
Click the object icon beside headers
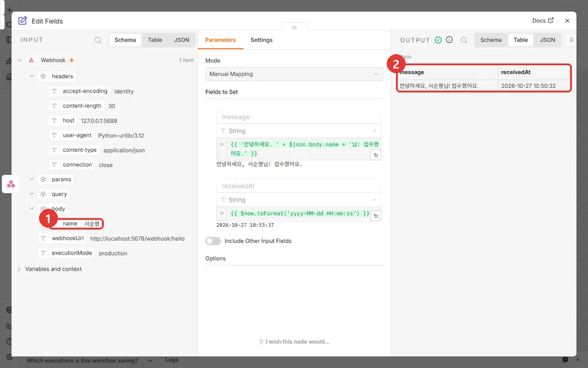[43, 76]
